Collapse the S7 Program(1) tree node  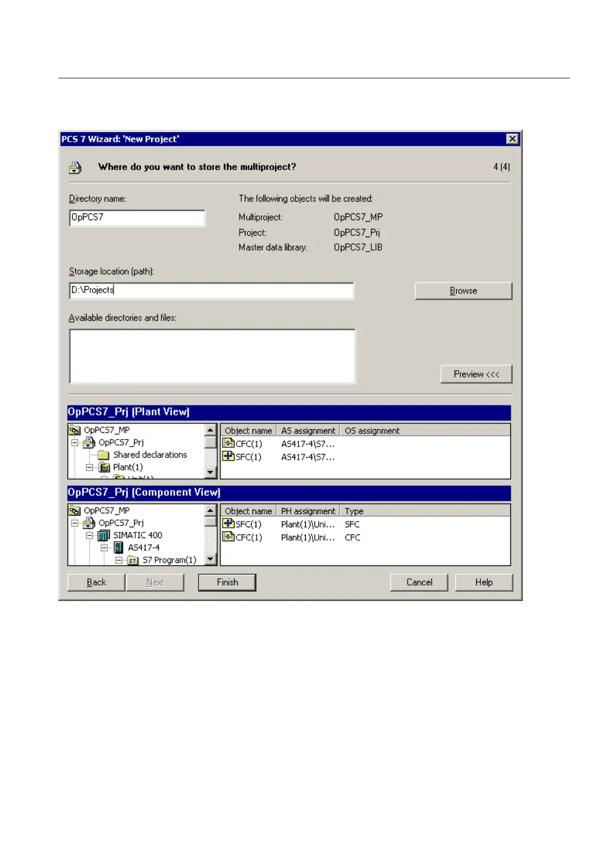click(x=119, y=560)
